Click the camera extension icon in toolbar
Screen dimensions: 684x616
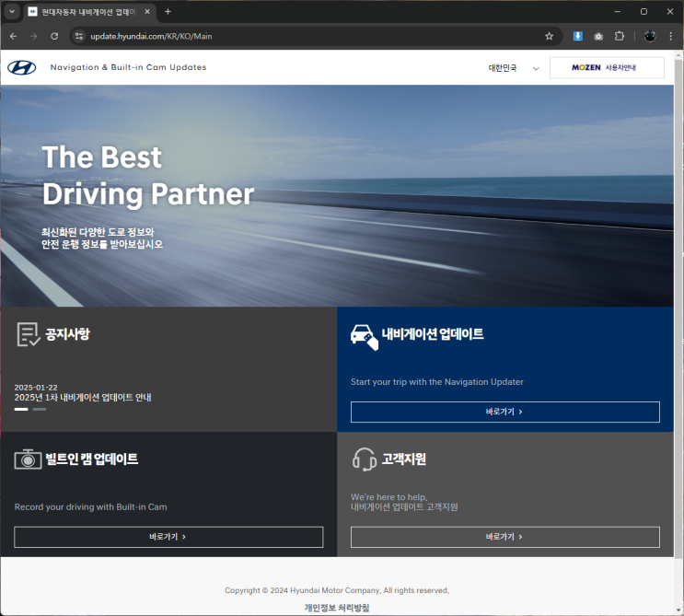click(x=598, y=36)
